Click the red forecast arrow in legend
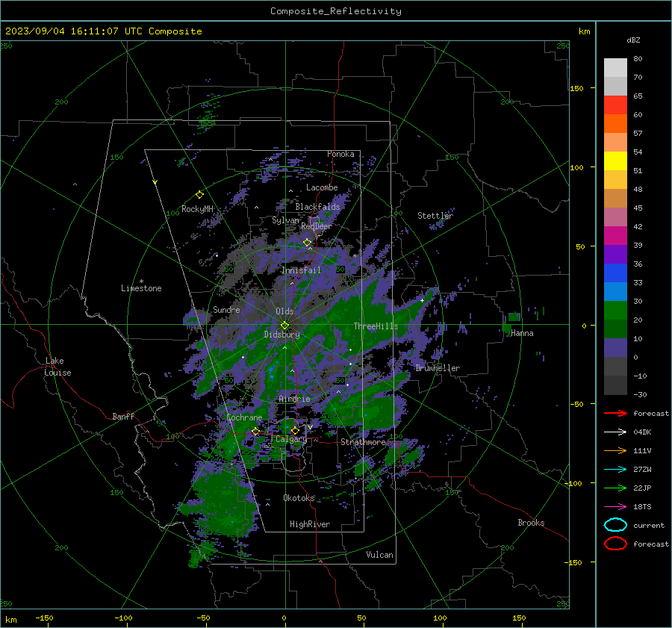The image size is (672, 628). point(615,413)
